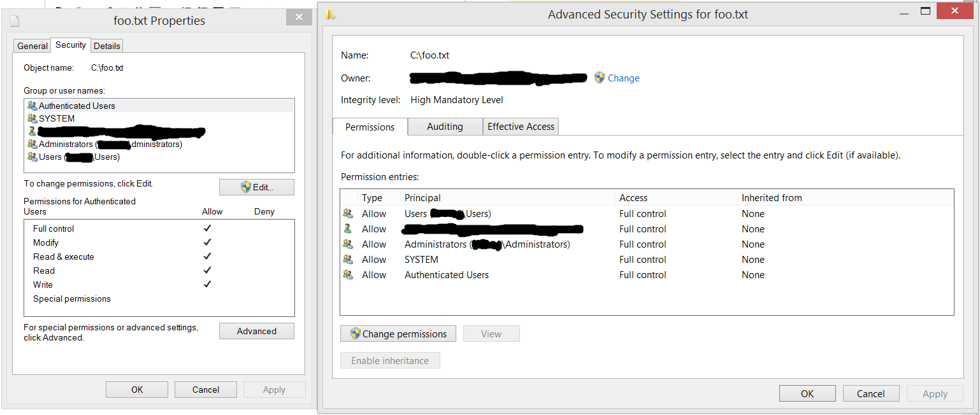The width and height of the screenshot is (980, 415).
Task: Click the Administrators group icon in group names list
Action: (x=32, y=144)
